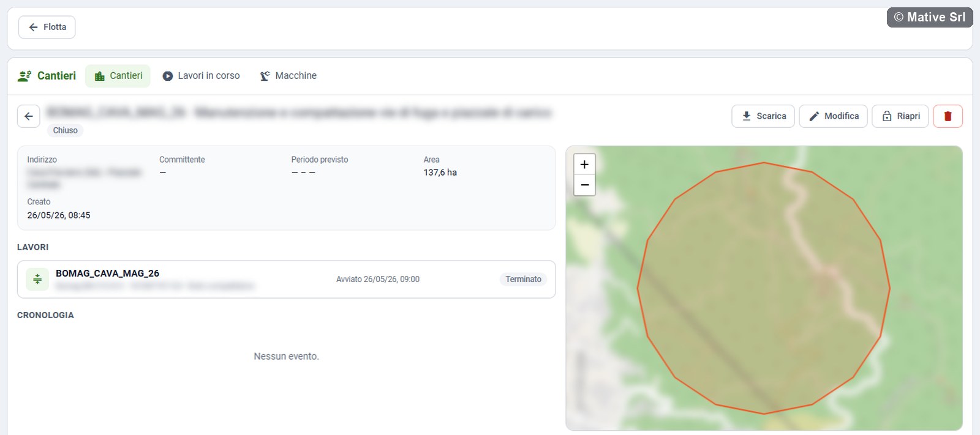Image resolution: width=980 pixels, height=435 pixels.
Task: Select the creation date 26/05/26, 08:45
Action: (x=59, y=215)
